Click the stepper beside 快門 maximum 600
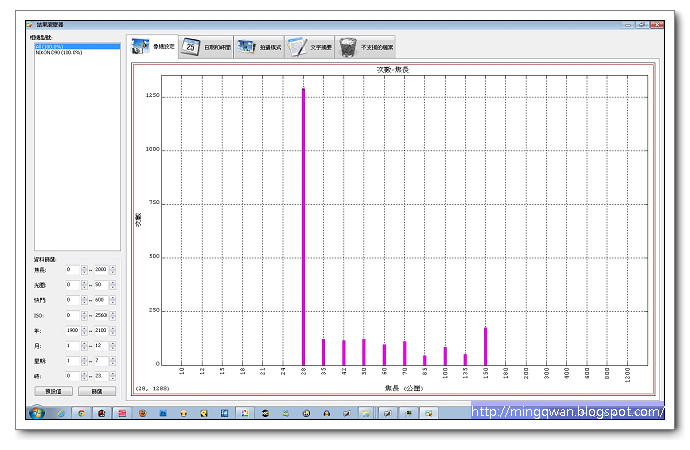690x450 pixels. (x=113, y=300)
